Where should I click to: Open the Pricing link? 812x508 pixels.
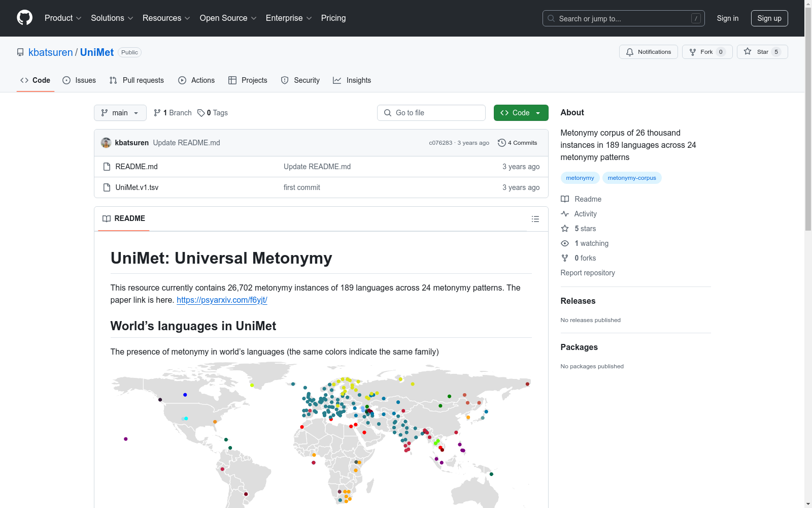click(333, 18)
